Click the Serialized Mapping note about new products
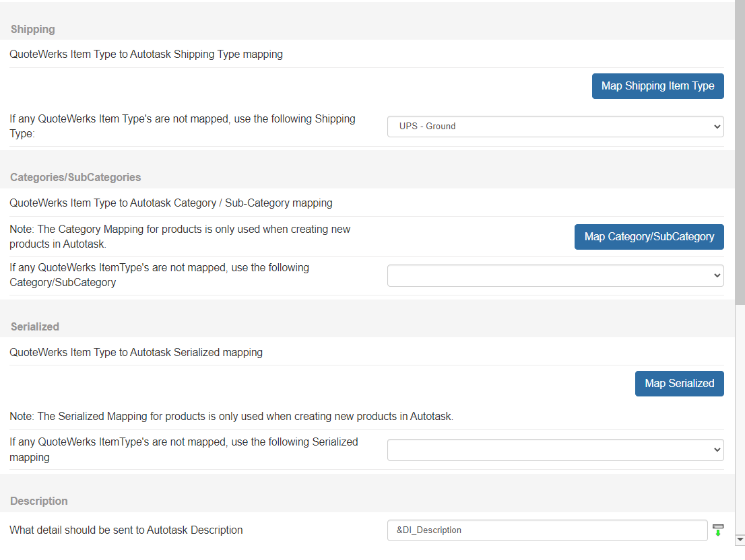745x560 pixels. point(232,416)
